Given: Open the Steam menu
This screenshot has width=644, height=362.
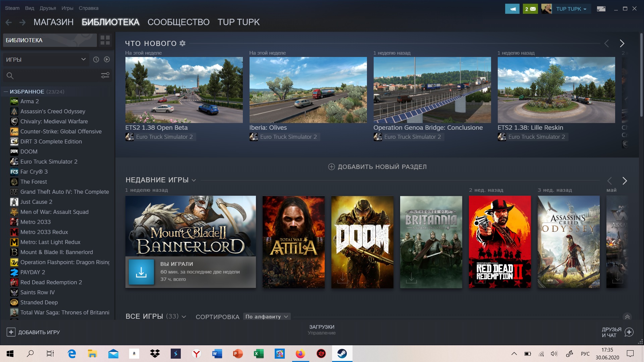Looking at the screenshot, I should click(x=12, y=8).
